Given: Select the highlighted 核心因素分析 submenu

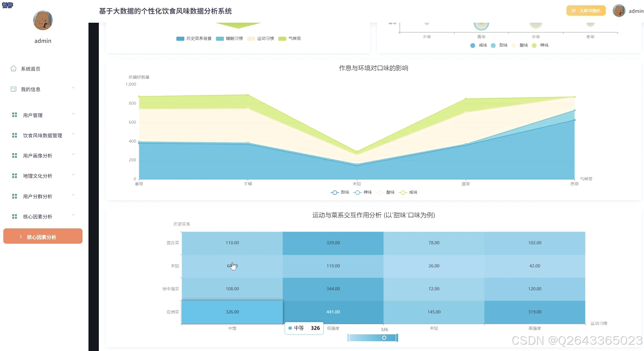Looking at the screenshot, I should 42,237.
